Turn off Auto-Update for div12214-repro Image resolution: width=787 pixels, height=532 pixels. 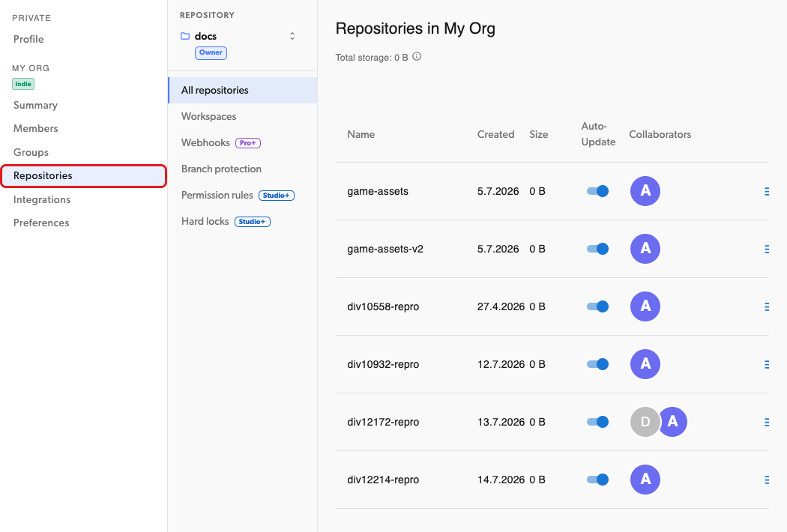click(x=597, y=480)
